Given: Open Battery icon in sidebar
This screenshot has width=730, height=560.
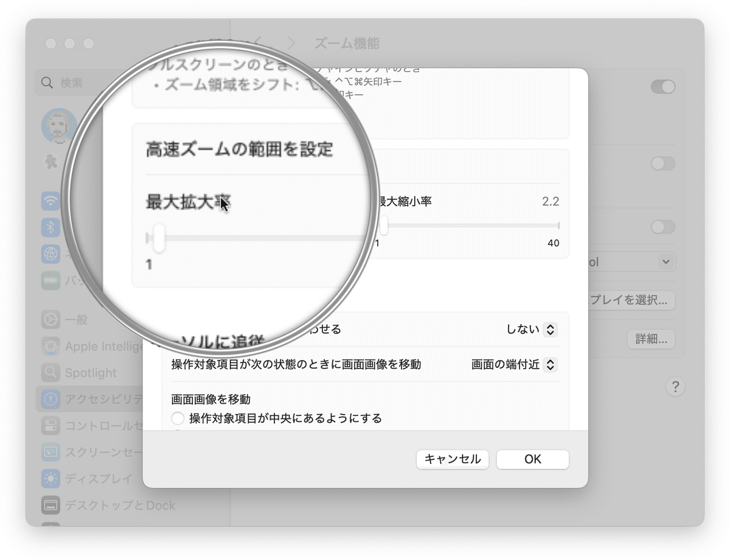Looking at the screenshot, I should tap(50, 280).
